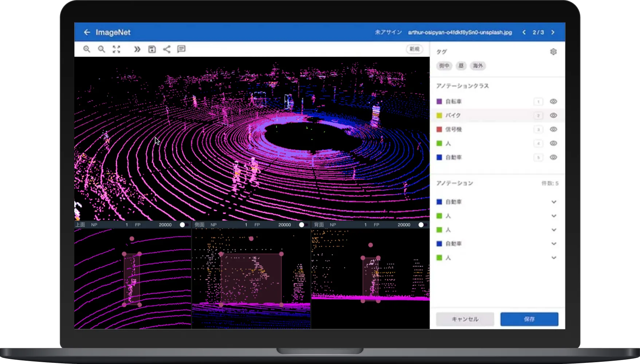Click the share icon in toolbar
This screenshot has width=640, height=364.
click(166, 49)
